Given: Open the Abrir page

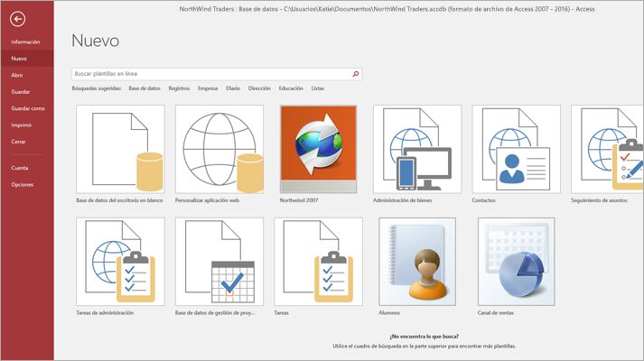Looking at the screenshot, I should 17,75.
